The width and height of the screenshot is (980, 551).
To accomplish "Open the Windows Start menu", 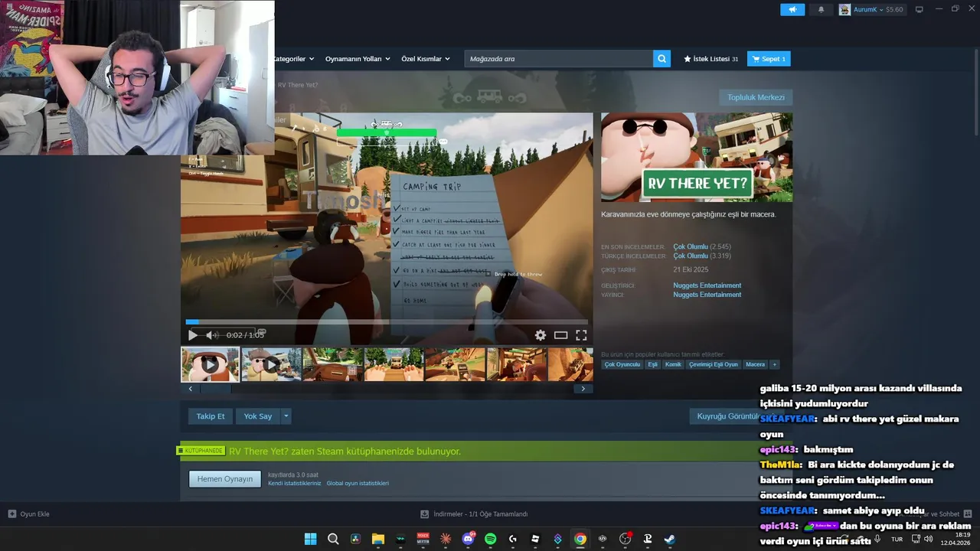I will click(310, 539).
